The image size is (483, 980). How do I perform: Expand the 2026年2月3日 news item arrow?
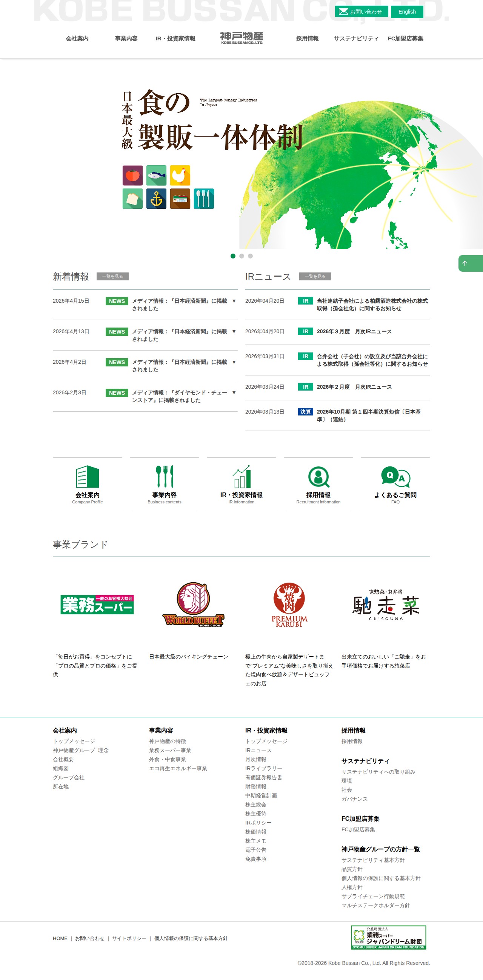[x=234, y=392]
